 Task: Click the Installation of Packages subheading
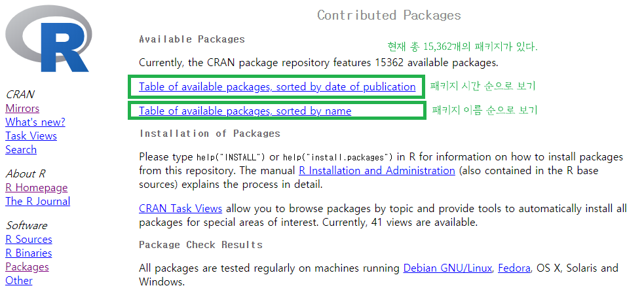(210, 134)
